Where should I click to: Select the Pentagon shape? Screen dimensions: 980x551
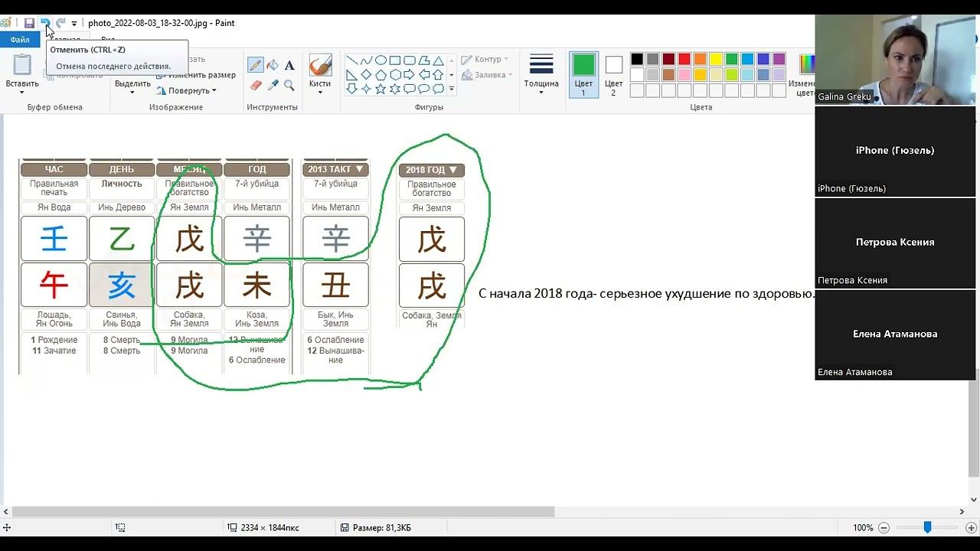(381, 75)
